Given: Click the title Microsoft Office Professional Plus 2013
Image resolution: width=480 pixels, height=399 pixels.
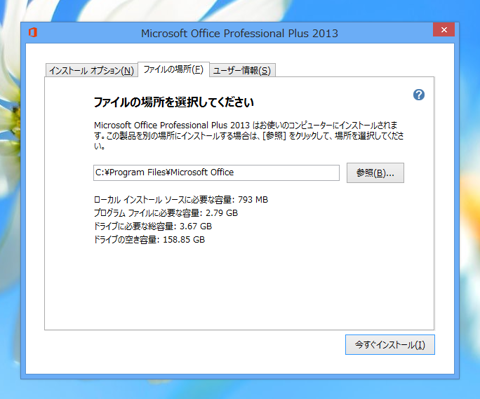Looking at the screenshot, I should tap(239, 33).
